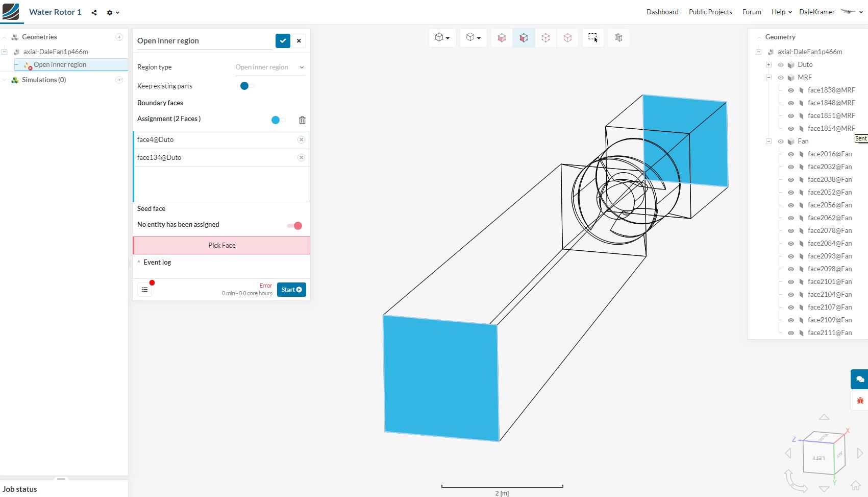The width and height of the screenshot is (868, 497).
Task: Close the Open inner region panel
Action: tap(299, 41)
